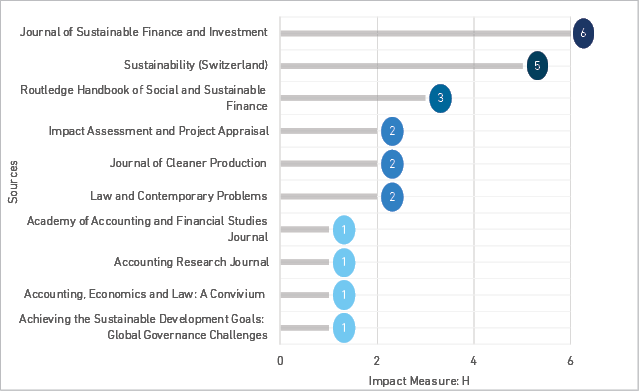This screenshot has width=639, height=391.
Task: Click the Routledge Handbook of Social and Sustainable Finance label
Action: pyautogui.click(x=144, y=98)
